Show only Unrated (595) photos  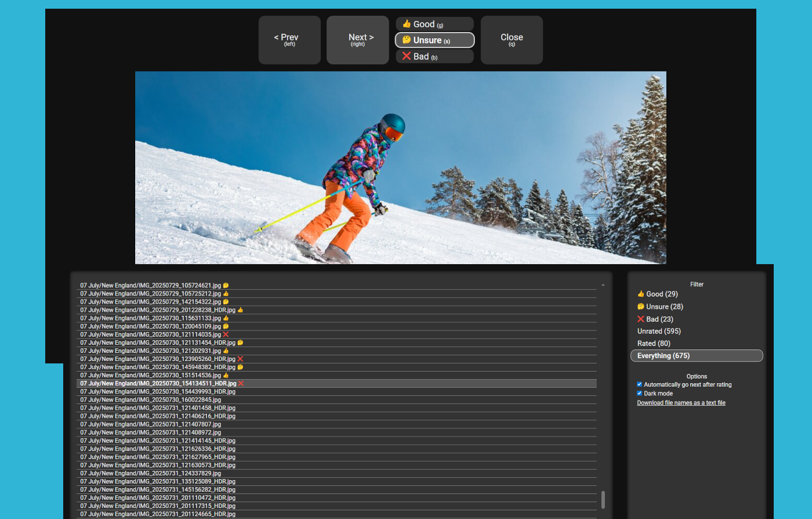pyautogui.click(x=659, y=331)
